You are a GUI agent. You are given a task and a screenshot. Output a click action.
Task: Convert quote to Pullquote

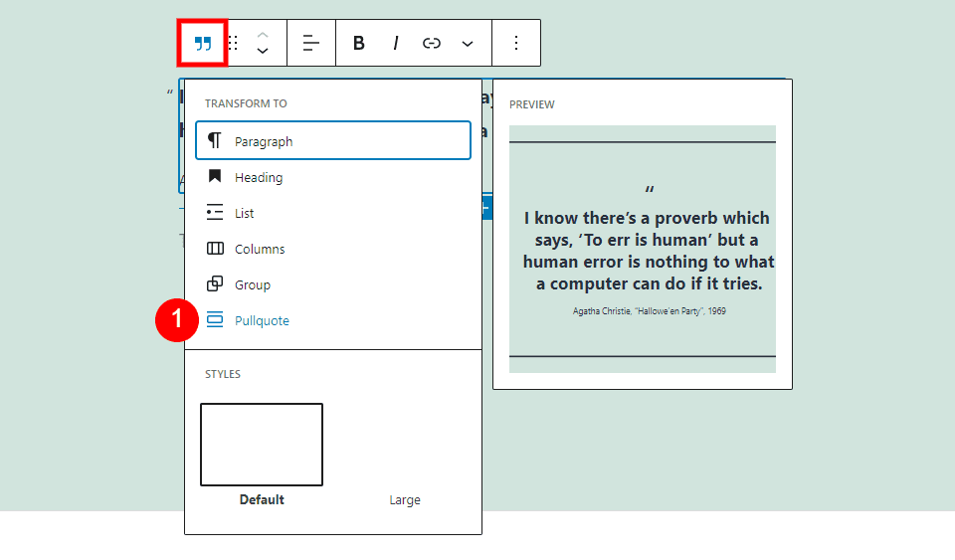pos(262,320)
